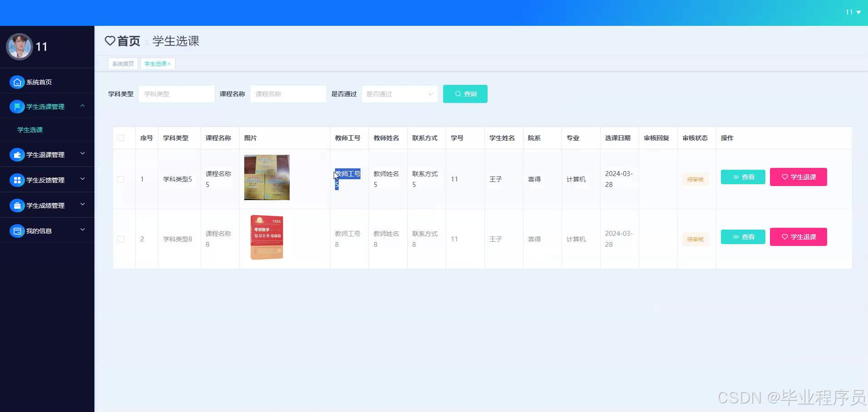The width and height of the screenshot is (868, 412).
Task: Open the 是否通过 dropdown
Action: [x=399, y=94]
